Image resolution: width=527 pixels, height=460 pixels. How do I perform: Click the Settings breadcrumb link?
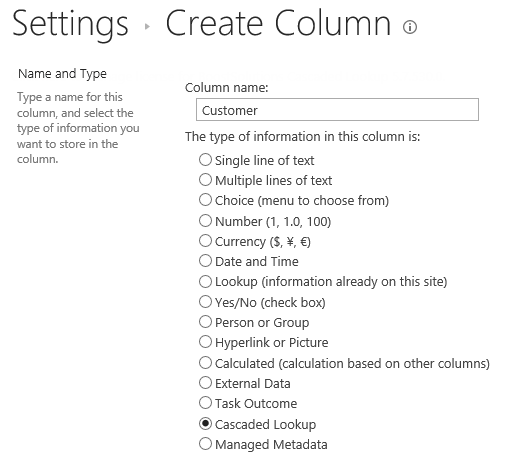click(70, 24)
